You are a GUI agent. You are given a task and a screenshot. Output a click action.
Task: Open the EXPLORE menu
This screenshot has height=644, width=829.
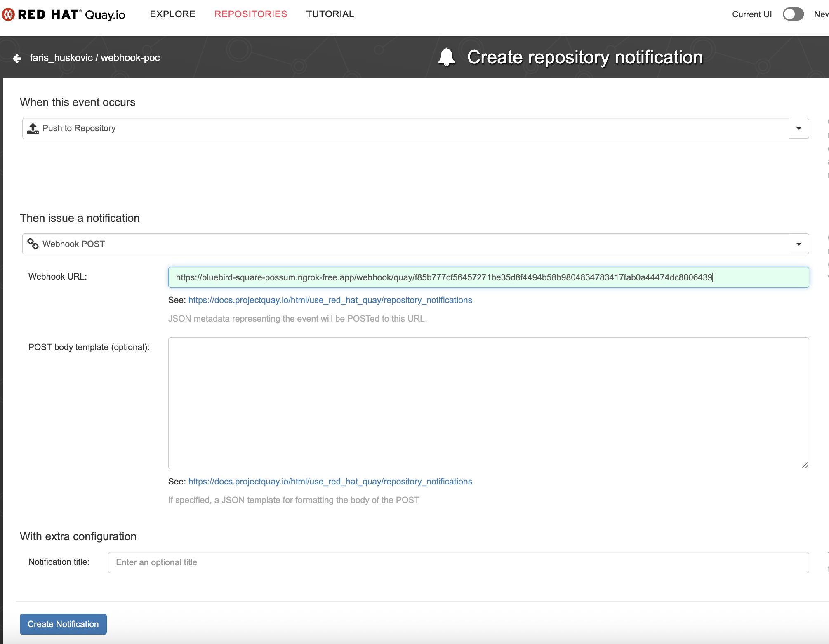pyautogui.click(x=172, y=14)
